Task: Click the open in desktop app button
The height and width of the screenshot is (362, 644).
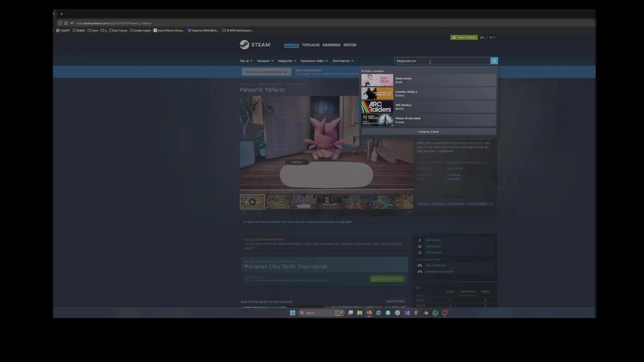Action: pos(267,72)
